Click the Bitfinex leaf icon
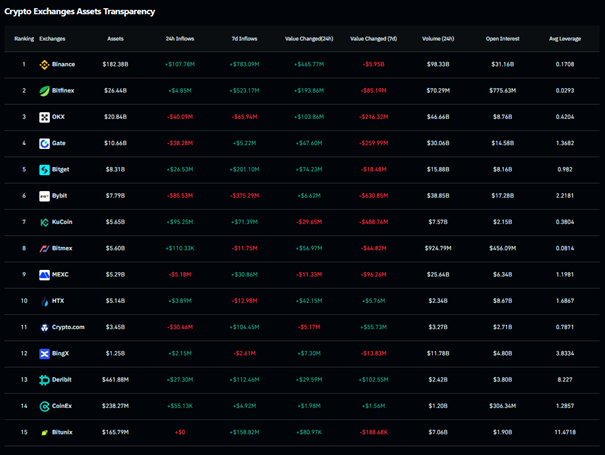 44,91
